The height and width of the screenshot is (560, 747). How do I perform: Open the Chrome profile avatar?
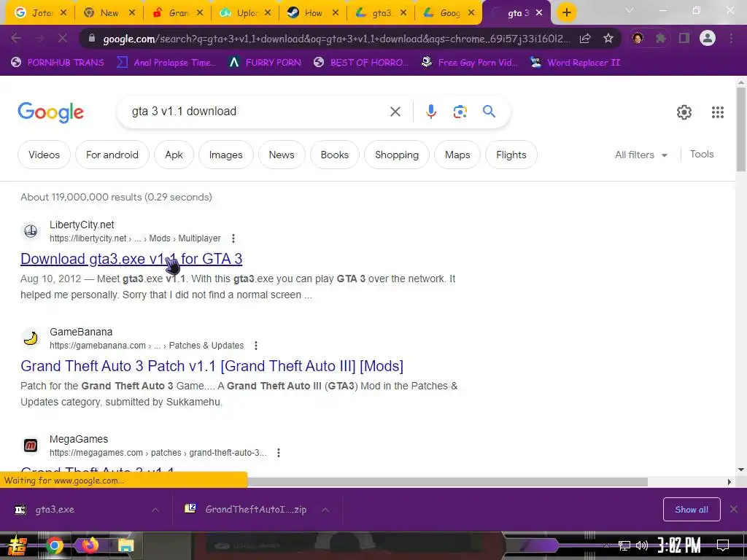click(x=708, y=38)
